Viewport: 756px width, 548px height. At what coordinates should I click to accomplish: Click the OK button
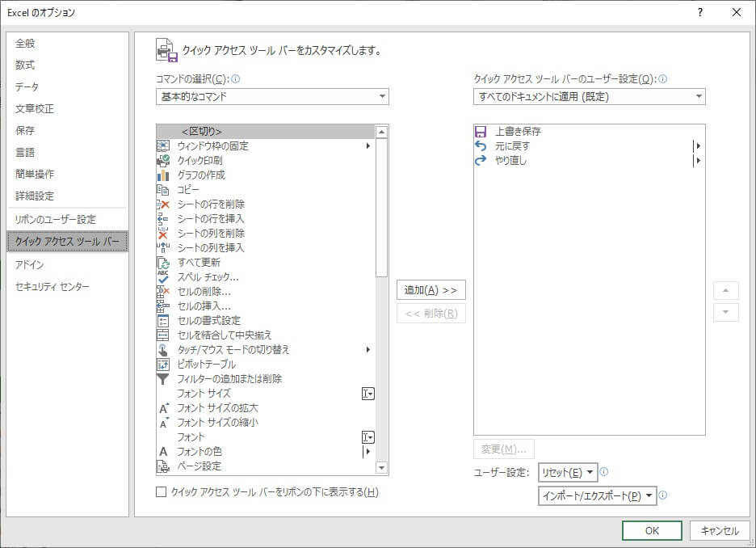[x=652, y=531]
